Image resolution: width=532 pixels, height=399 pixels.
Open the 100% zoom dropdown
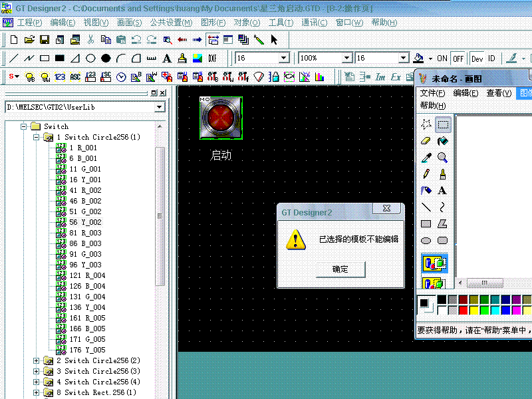point(346,59)
